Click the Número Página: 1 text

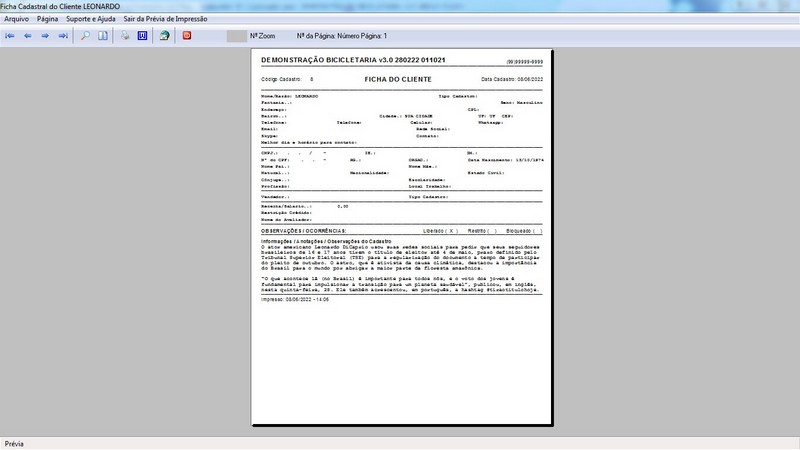coord(362,36)
